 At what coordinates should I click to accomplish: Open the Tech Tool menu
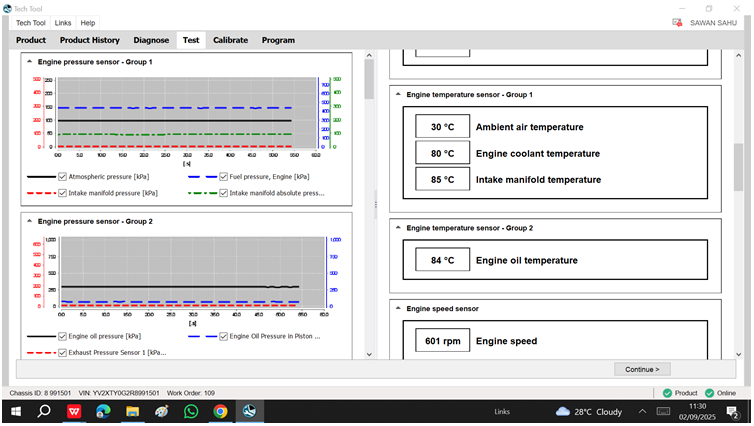click(x=31, y=23)
